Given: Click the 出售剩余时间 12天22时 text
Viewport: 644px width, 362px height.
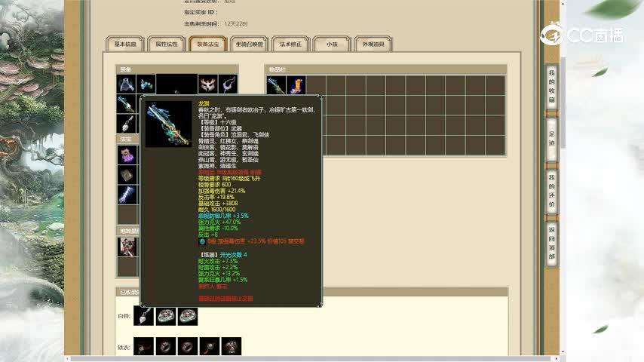Looking at the screenshot, I should [x=216, y=24].
